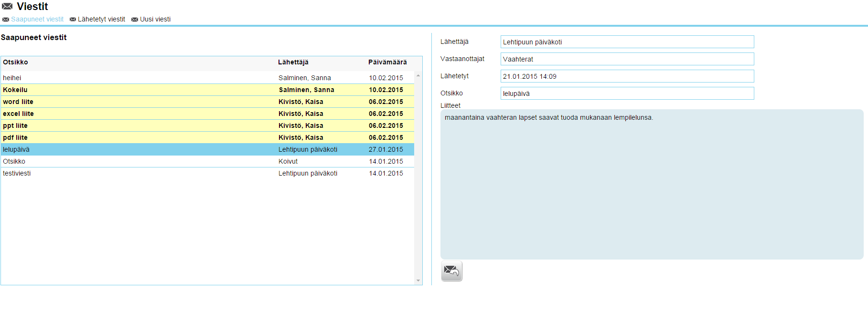The image size is (868, 323).
Task: Click sender Koivut in the list
Action: [x=288, y=161]
